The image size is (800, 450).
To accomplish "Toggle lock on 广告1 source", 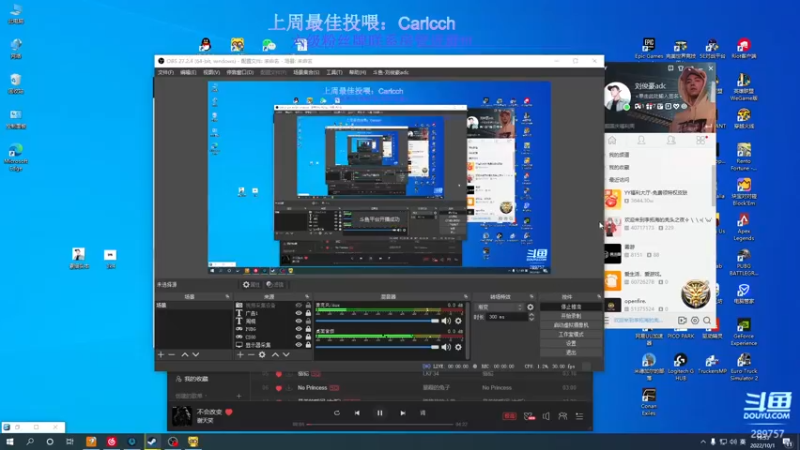I will (308, 313).
